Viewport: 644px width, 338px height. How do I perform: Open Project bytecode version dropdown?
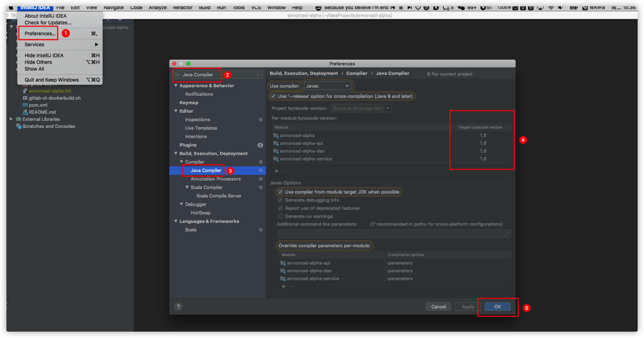tap(387, 108)
